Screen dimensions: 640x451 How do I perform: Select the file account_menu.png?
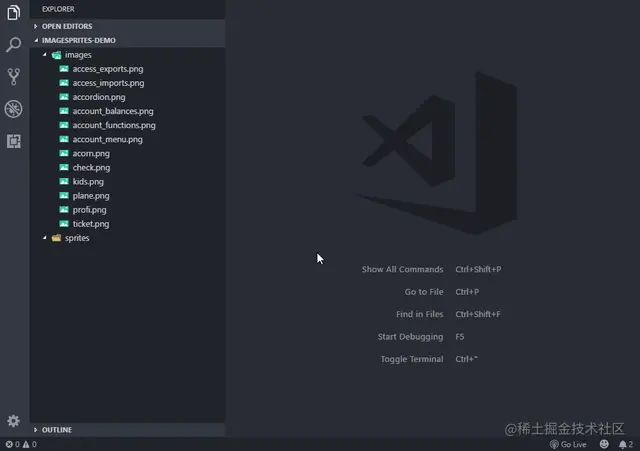pyautogui.click(x=108, y=139)
